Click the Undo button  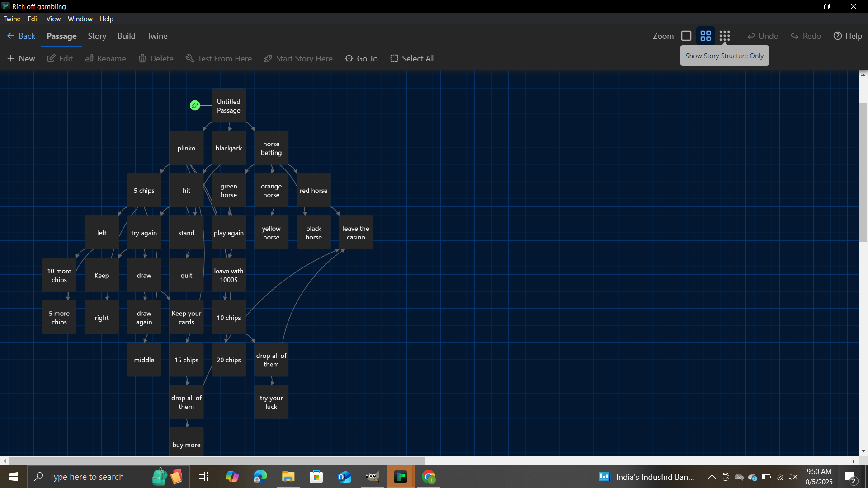763,36
